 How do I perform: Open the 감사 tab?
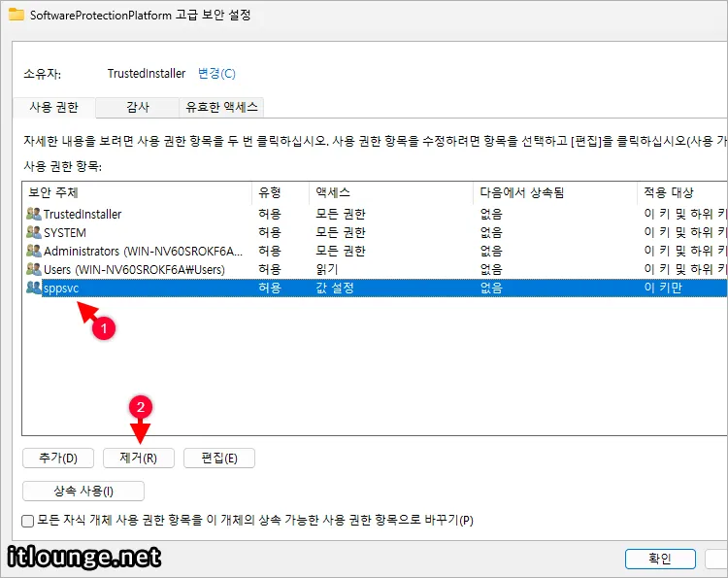[138, 107]
